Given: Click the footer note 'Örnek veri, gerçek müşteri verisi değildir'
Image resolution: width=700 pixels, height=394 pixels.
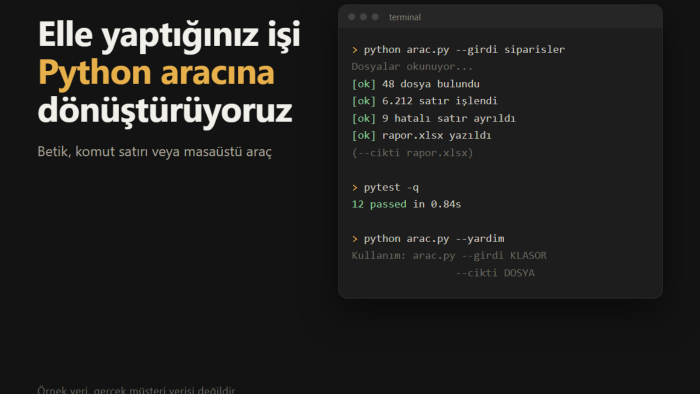Looking at the screenshot, I should tap(136, 390).
